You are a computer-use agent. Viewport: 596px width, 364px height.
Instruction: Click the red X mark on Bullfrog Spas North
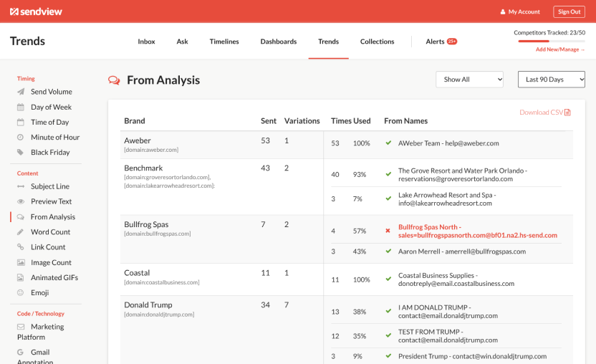[x=388, y=231]
